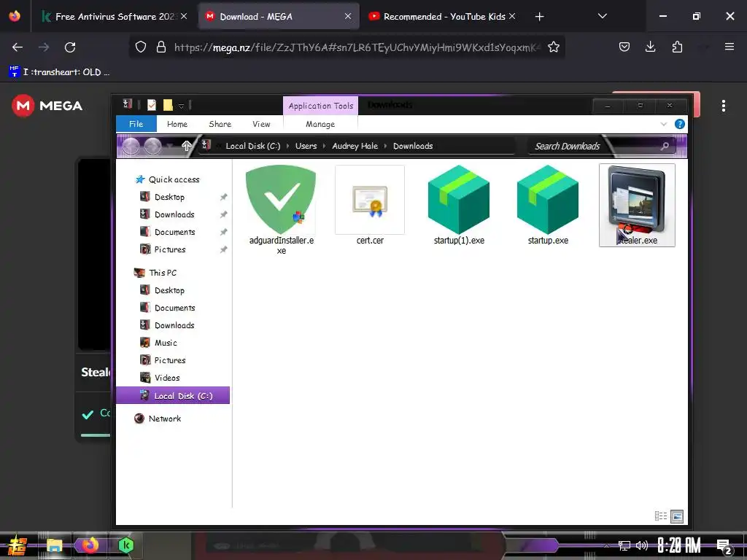The image size is (747, 560).
Task: Switch to large icons view layout
Action: [676, 516]
